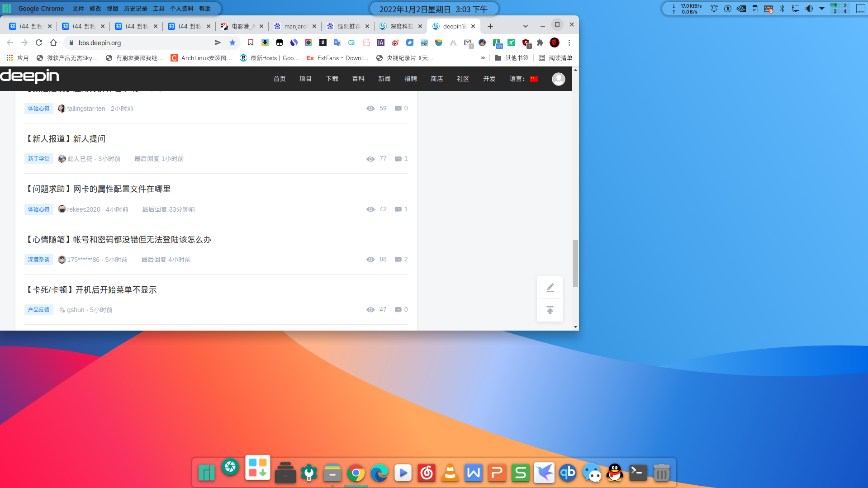Switch to the 电影港 browser tab

coord(242,26)
